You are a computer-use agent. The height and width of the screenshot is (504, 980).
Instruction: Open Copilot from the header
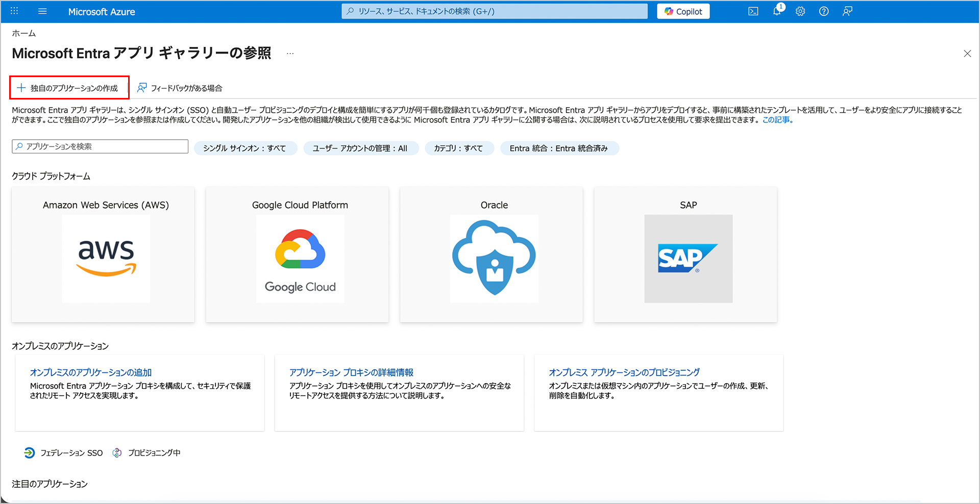click(x=683, y=11)
